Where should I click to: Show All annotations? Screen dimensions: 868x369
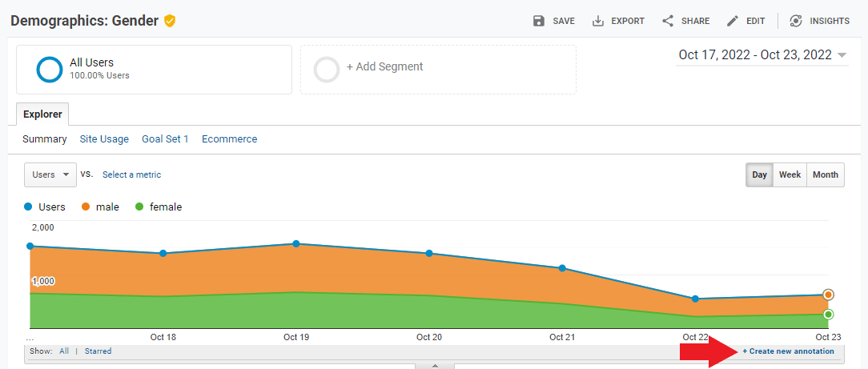tap(64, 351)
